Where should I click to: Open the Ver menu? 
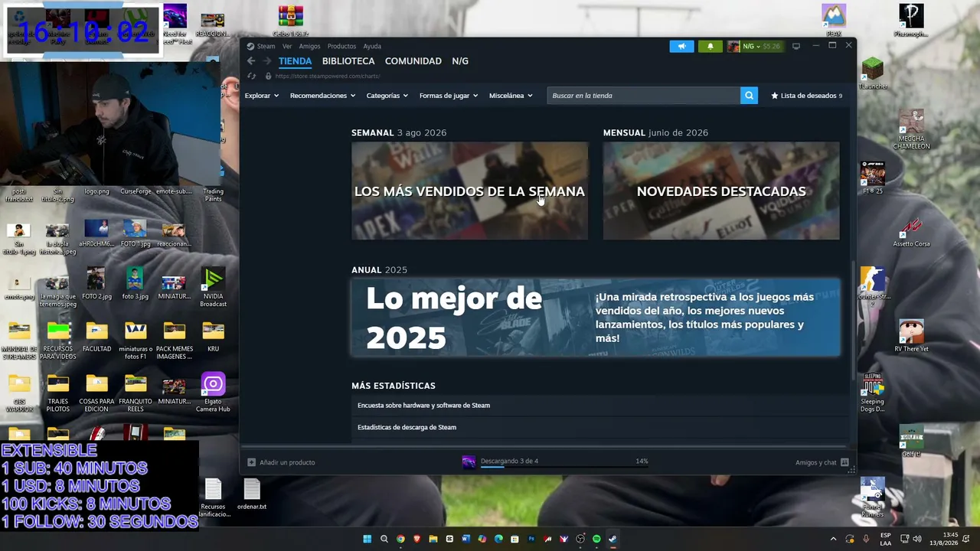[x=287, y=46]
